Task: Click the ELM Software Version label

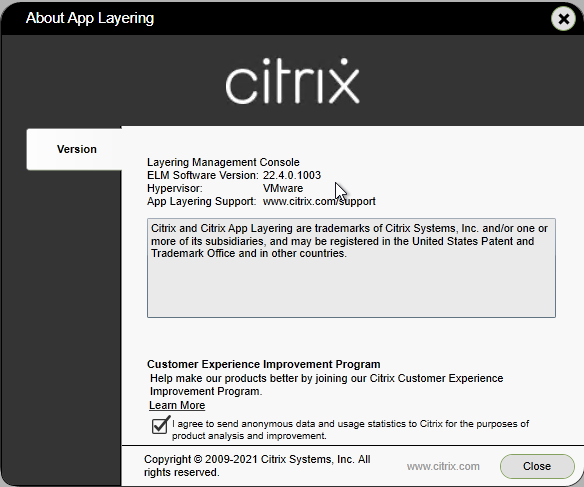Action: [x=203, y=175]
